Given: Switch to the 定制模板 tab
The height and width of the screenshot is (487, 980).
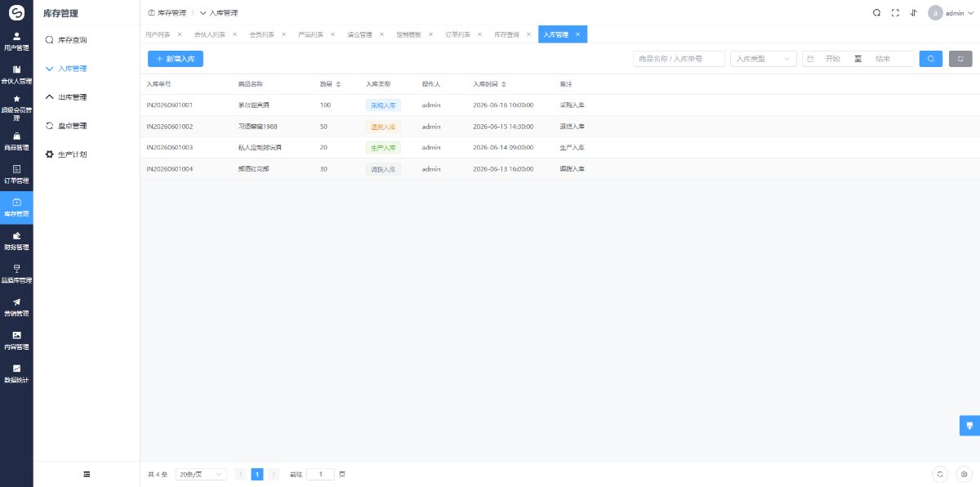Looking at the screenshot, I should click(408, 34).
